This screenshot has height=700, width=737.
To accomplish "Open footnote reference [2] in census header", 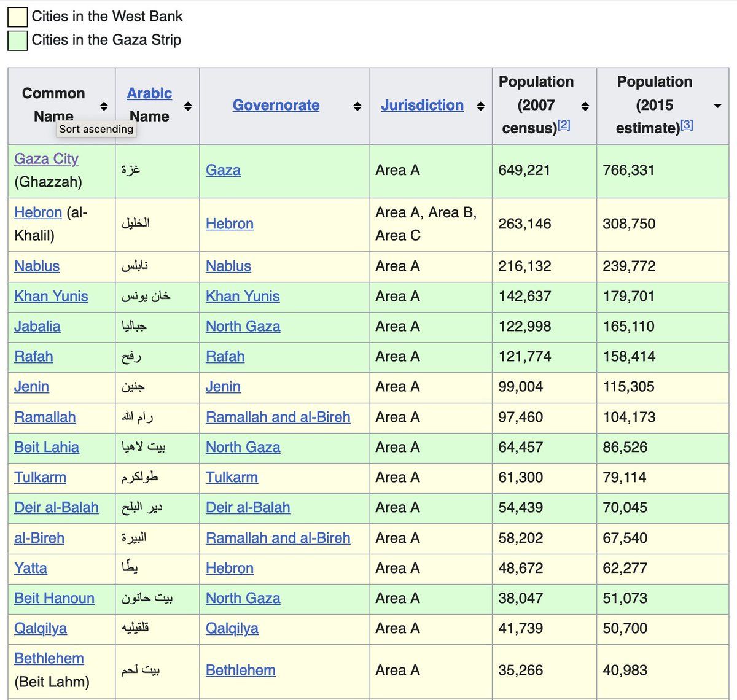I will coord(564,125).
